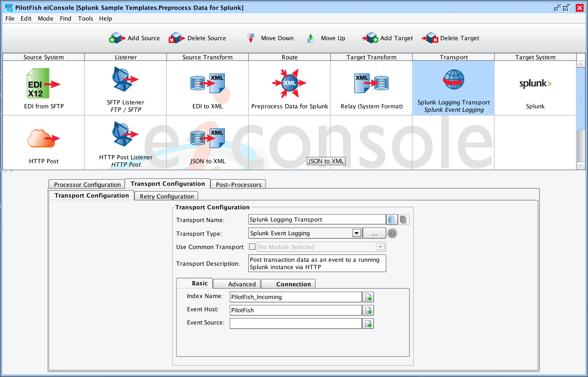The width and height of the screenshot is (588, 377).
Task: Click the Route column header
Action: [x=290, y=57]
